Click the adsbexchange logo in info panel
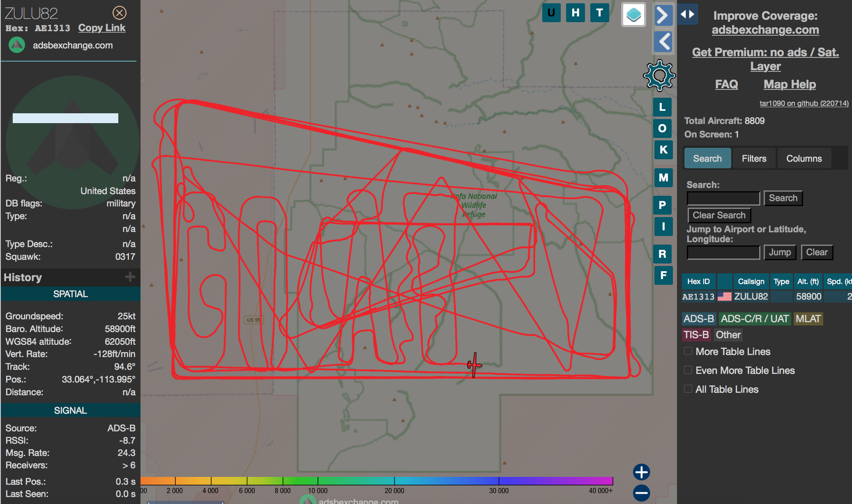The width and height of the screenshot is (852, 504). pyautogui.click(x=17, y=45)
